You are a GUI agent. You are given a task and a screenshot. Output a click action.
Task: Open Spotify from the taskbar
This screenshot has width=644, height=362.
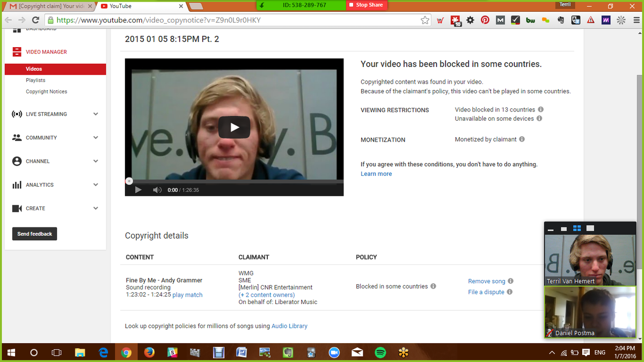click(x=380, y=352)
